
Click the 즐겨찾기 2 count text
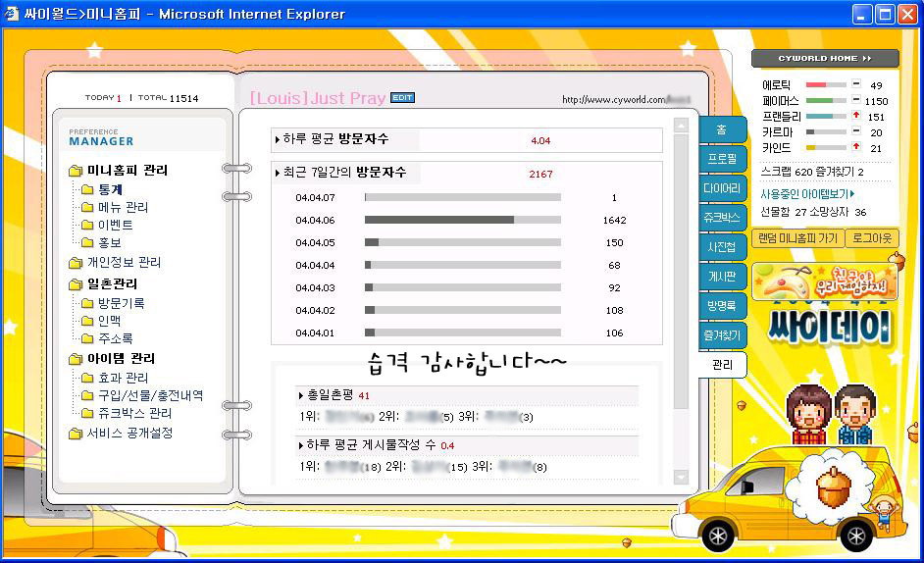841,172
